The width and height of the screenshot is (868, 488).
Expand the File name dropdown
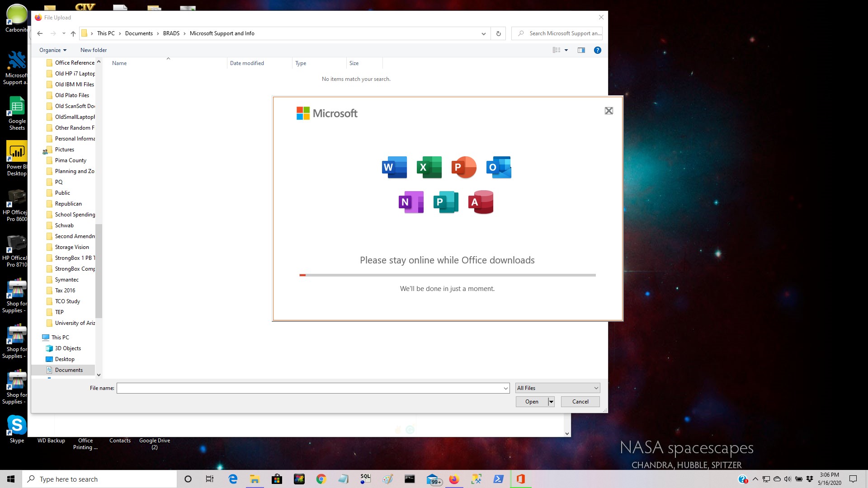click(506, 388)
